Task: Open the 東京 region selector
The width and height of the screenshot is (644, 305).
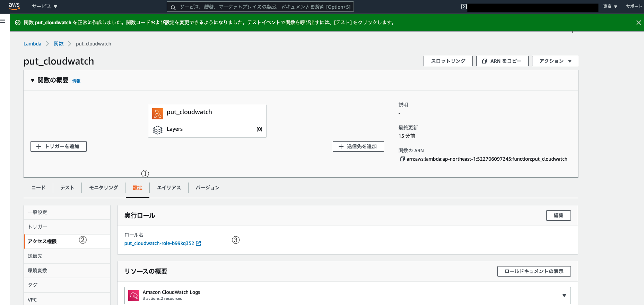Action: click(x=610, y=7)
